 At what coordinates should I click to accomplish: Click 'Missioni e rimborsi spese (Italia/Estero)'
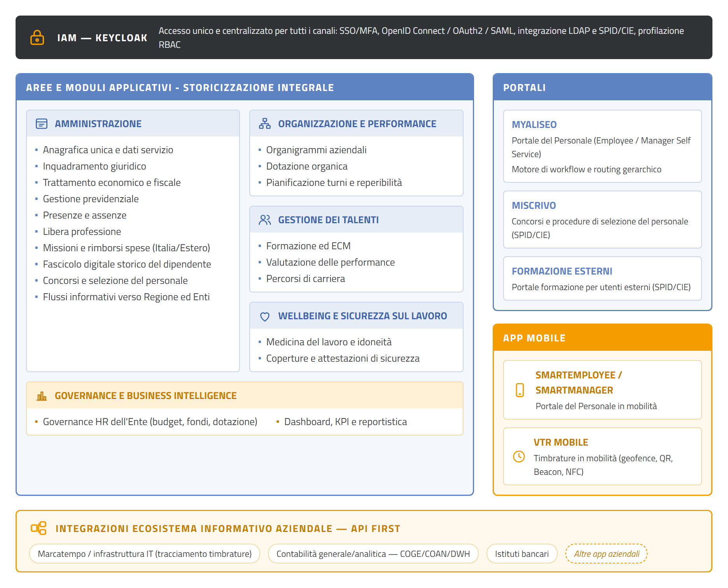pyautogui.click(x=126, y=248)
